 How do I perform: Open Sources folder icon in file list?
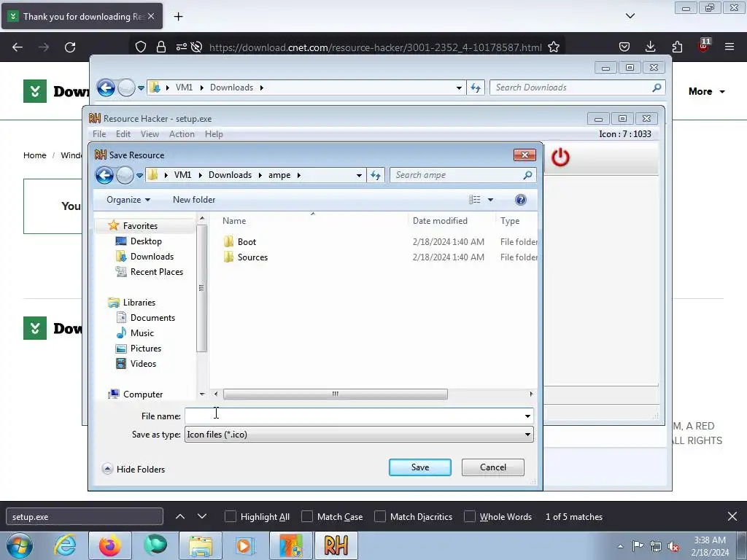pyautogui.click(x=228, y=257)
